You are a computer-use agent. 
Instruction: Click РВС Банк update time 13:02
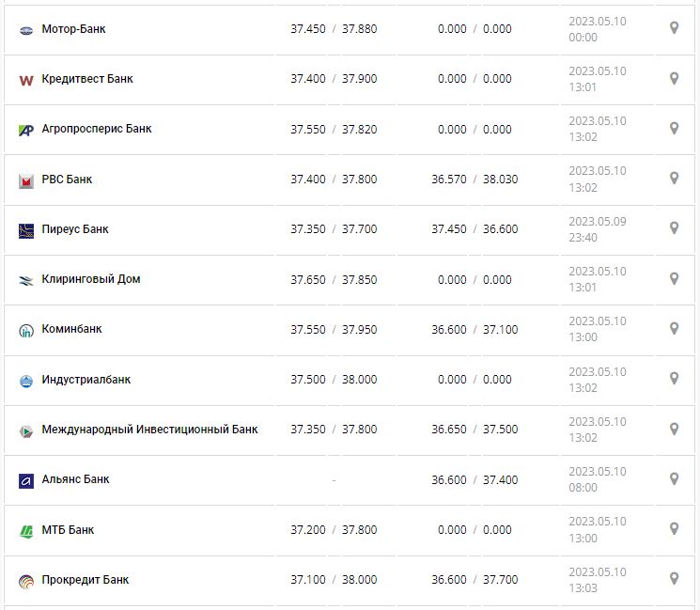pyautogui.click(x=583, y=188)
